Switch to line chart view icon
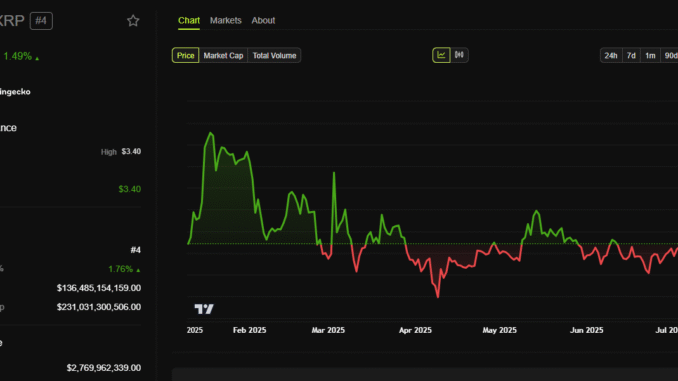Image resolution: width=678 pixels, height=381 pixels. point(441,55)
